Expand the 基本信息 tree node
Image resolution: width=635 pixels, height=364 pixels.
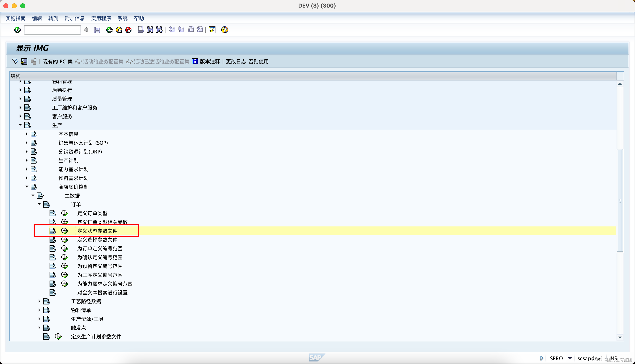26,134
